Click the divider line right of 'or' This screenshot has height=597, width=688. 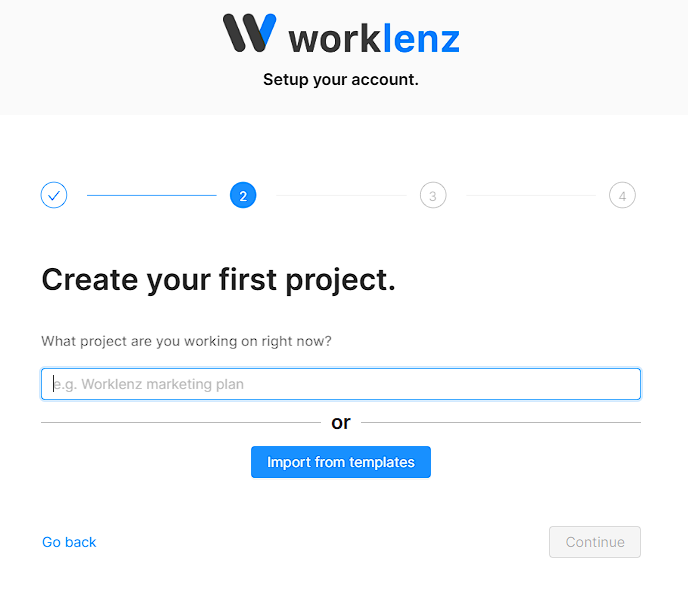(x=500, y=423)
